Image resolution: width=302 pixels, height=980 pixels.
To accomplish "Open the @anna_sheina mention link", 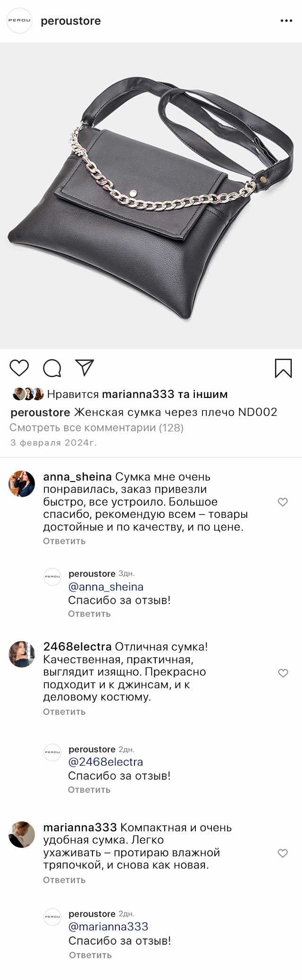I will 106,587.
